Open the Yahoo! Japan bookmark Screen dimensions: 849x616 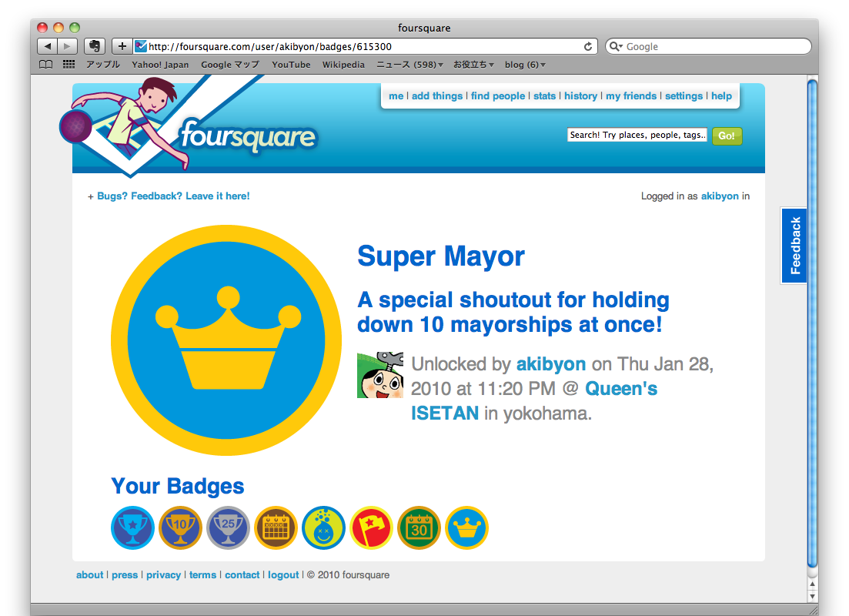160,65
